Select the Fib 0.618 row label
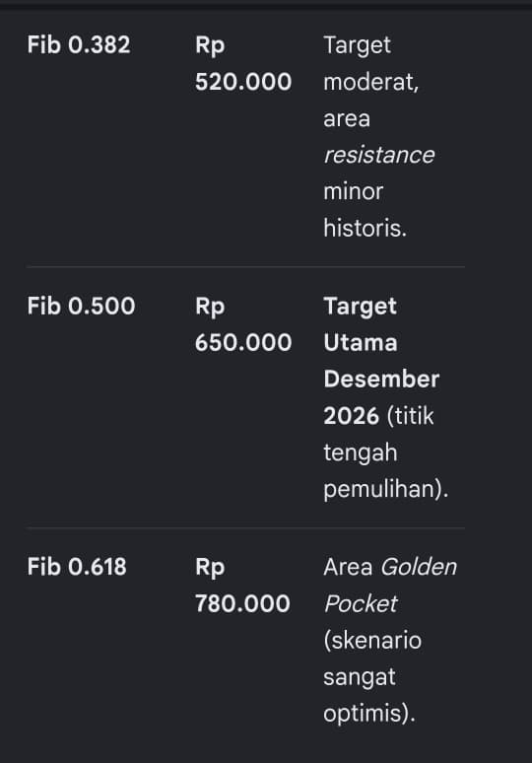532x763 pixels. pyautogui.click(x=77, y=567)
